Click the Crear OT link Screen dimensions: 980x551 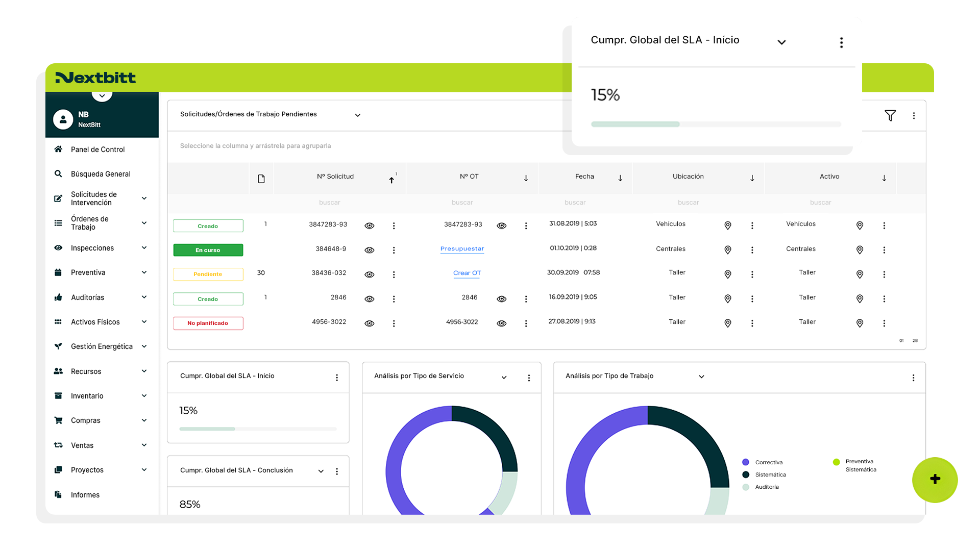coord(467,273)
